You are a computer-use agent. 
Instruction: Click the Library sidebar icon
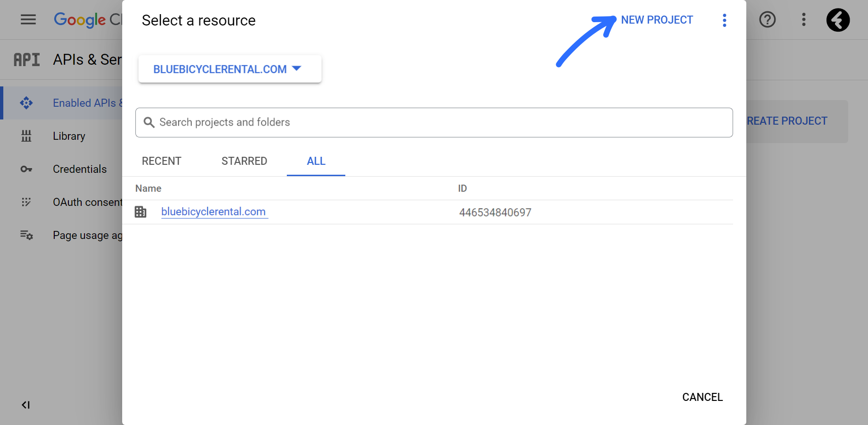(26, 136)
